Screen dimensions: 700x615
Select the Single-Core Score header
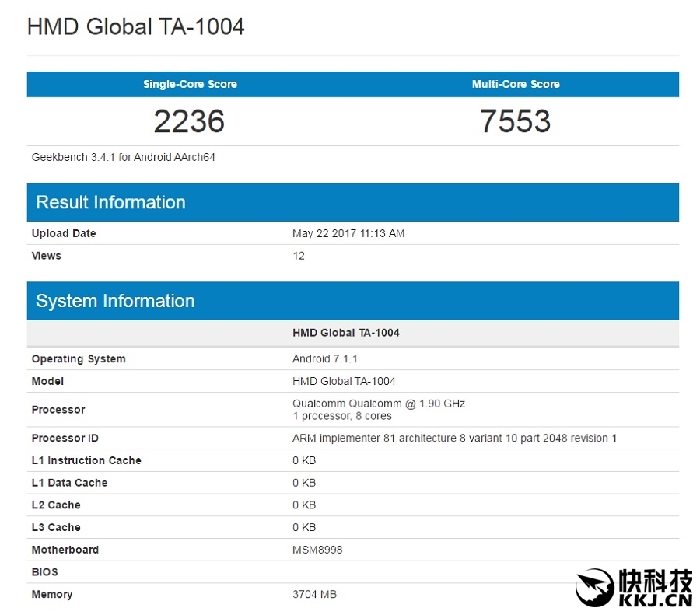tap(190, 84)
